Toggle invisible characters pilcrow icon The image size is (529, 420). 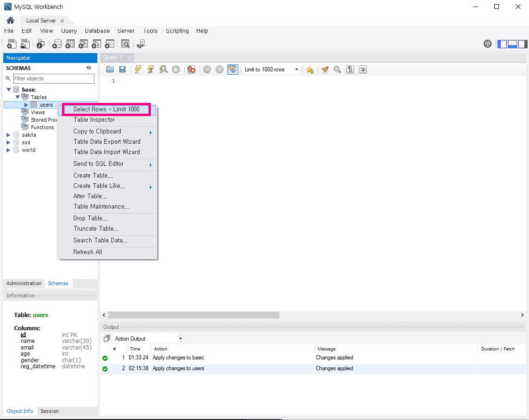(x=350, y=70)
